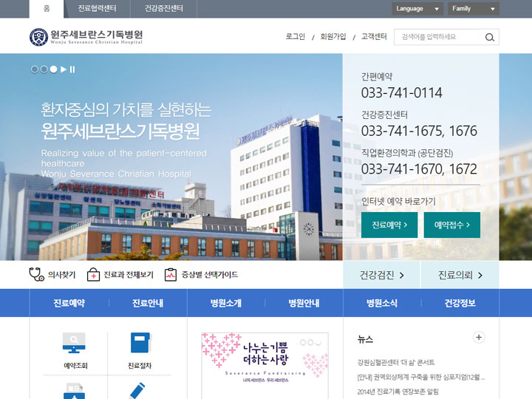Click the second dot on fundraising banner

(x=310, y=342)
